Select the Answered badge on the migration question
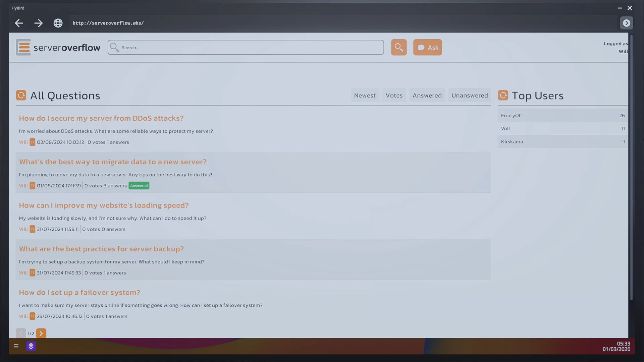The image size is (644, 362). point(139,185)
